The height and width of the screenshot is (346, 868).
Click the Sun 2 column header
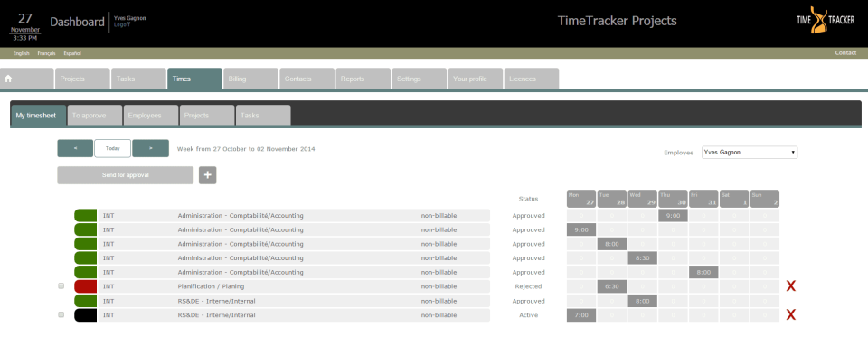tap(765, 199)
